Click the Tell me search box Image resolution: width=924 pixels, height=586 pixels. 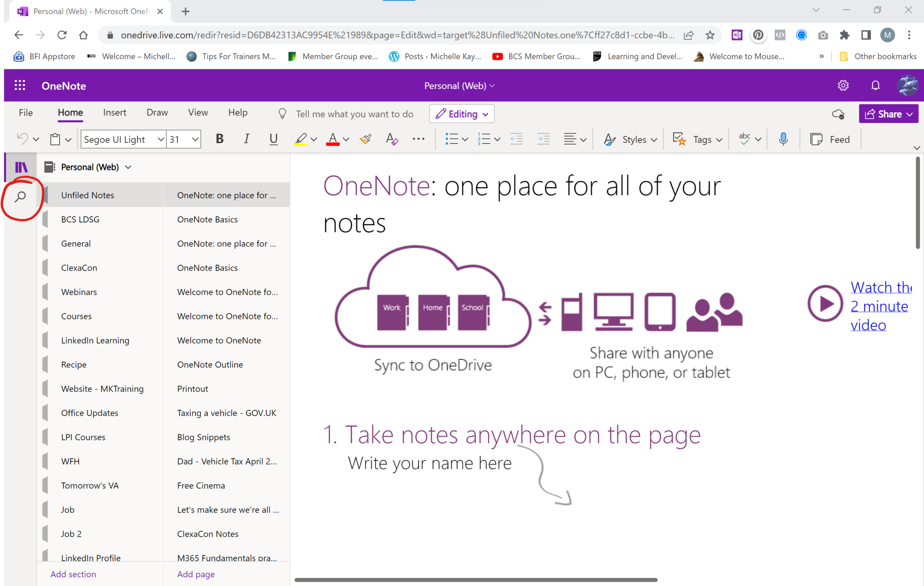coord(354,114)
